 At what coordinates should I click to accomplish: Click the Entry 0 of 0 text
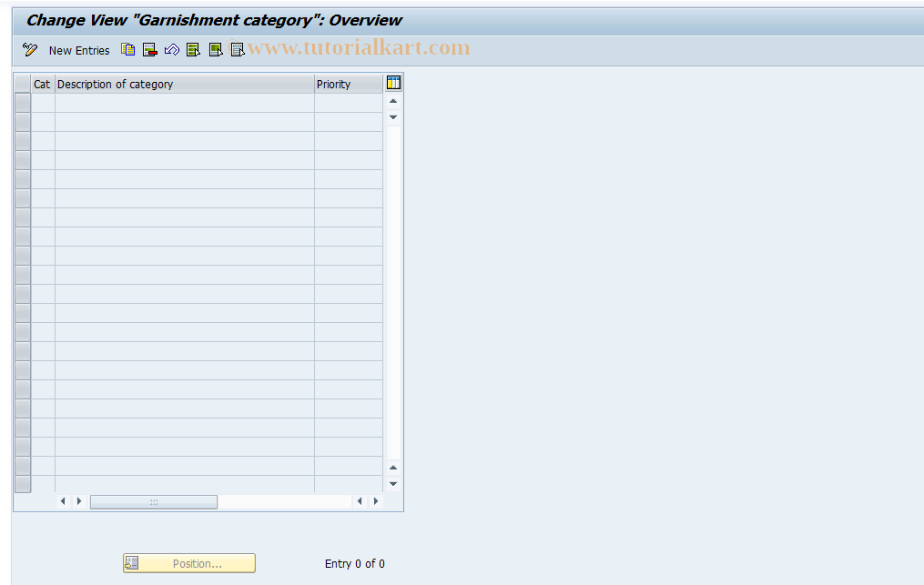355,564
